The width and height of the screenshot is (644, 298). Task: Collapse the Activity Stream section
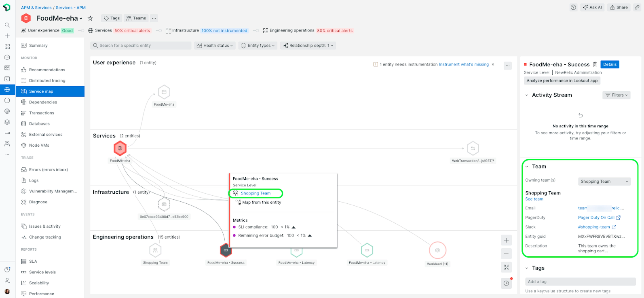pyautogui.click(x=527, y=95)
